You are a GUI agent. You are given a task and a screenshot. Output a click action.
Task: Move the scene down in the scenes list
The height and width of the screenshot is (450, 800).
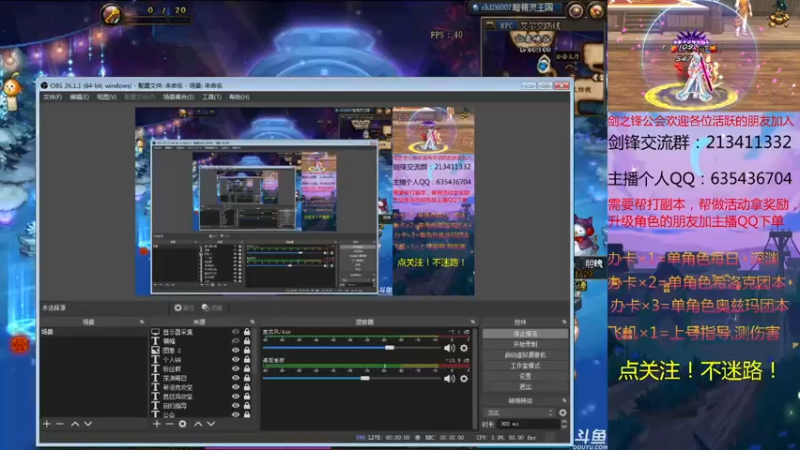(x=88, y=424)
